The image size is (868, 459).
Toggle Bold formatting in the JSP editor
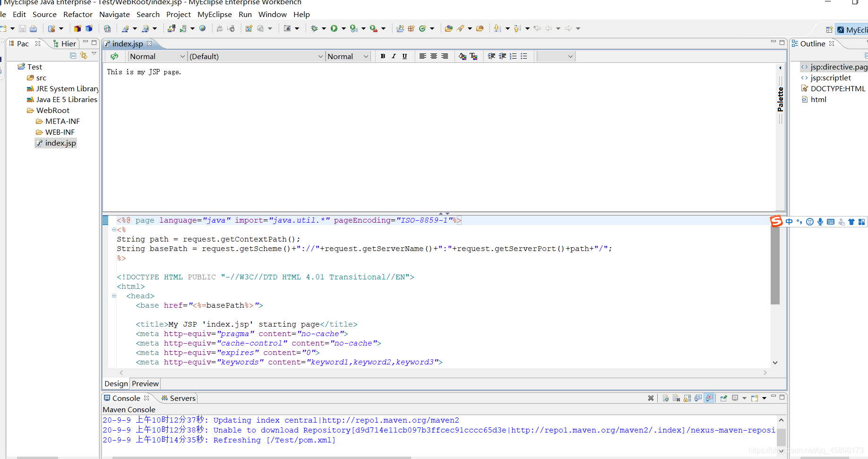coord(382,56)
